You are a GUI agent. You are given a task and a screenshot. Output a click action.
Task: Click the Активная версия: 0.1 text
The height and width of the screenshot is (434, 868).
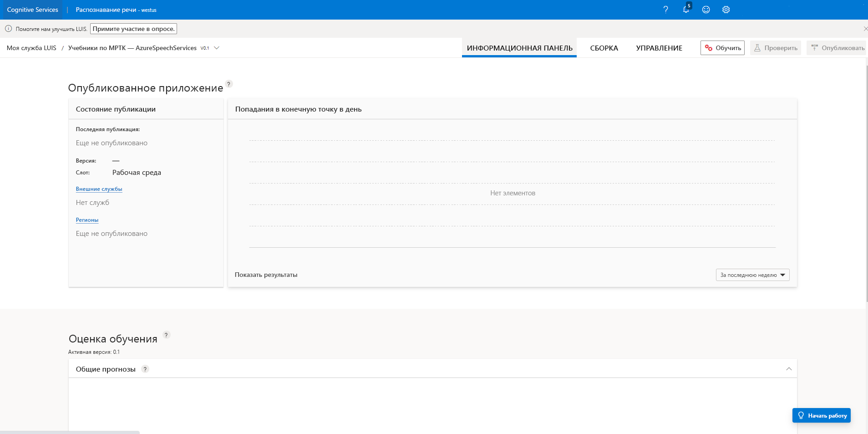click(x=94, y=352)
